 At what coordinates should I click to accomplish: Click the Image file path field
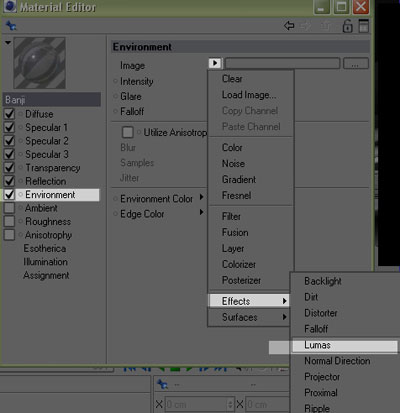tap(283, 63)
